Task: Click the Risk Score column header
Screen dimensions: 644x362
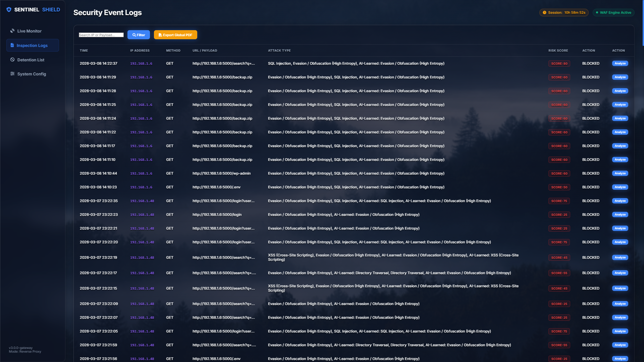Action: click(558, 51)
